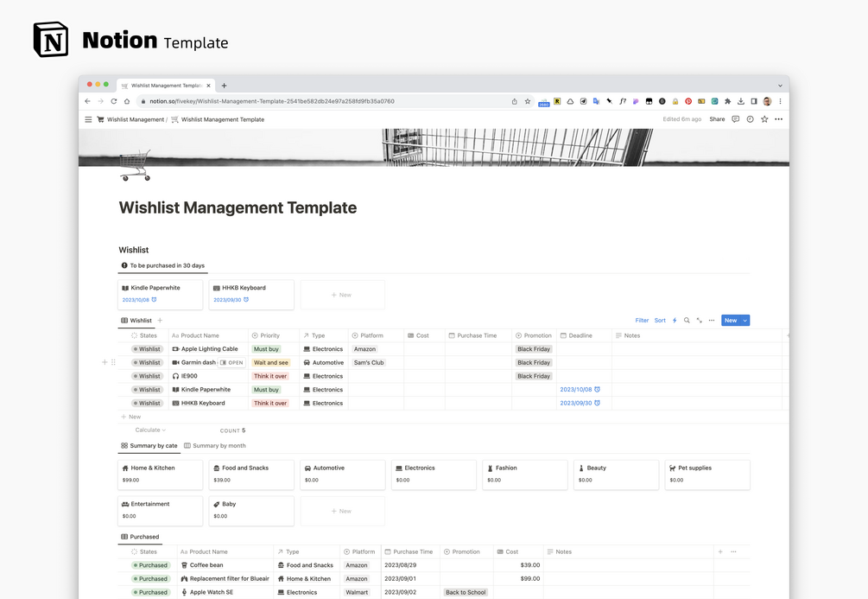The image size is (868, 599).
Task: Click Sort in Wishlist database
Action: point(660,321)
